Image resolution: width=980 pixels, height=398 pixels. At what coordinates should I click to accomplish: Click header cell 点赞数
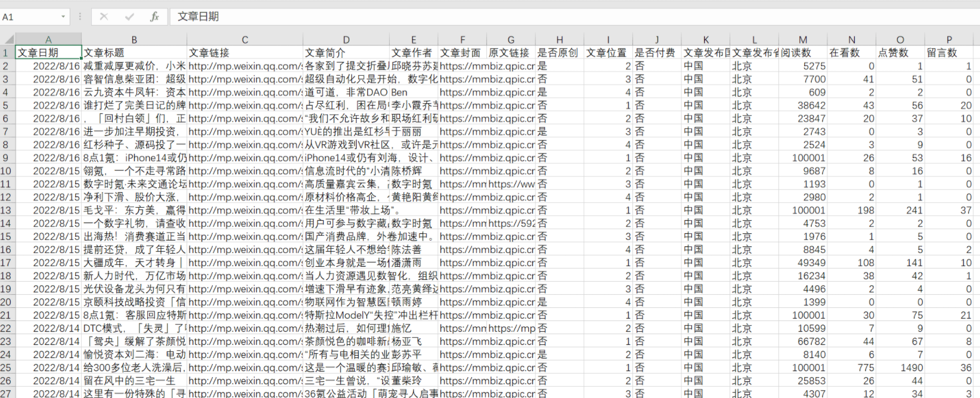(x=900, y=53)
